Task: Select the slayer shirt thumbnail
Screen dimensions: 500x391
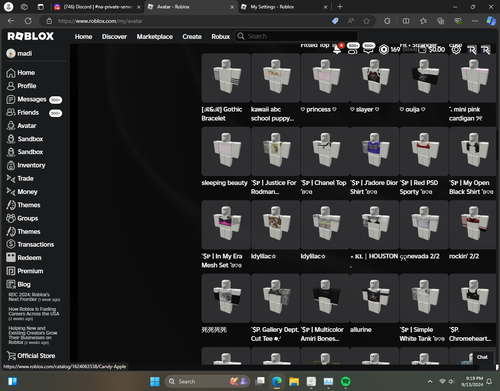Action: coord(374,78)
